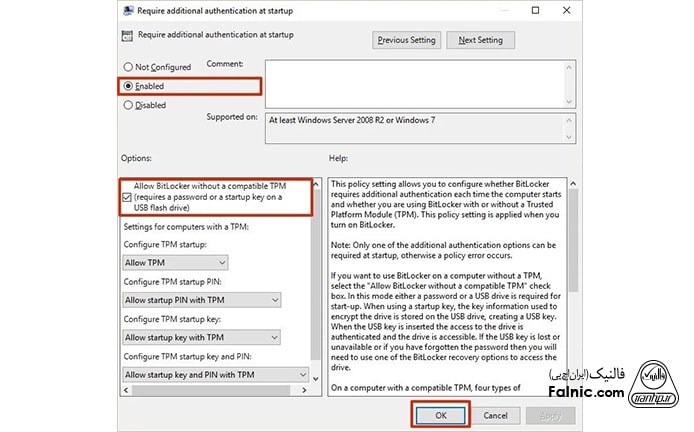Viewport: 694px width, 432px height.
Task: Expand TPM startup key and PIN dropdown
Action: tap(214, 375)
